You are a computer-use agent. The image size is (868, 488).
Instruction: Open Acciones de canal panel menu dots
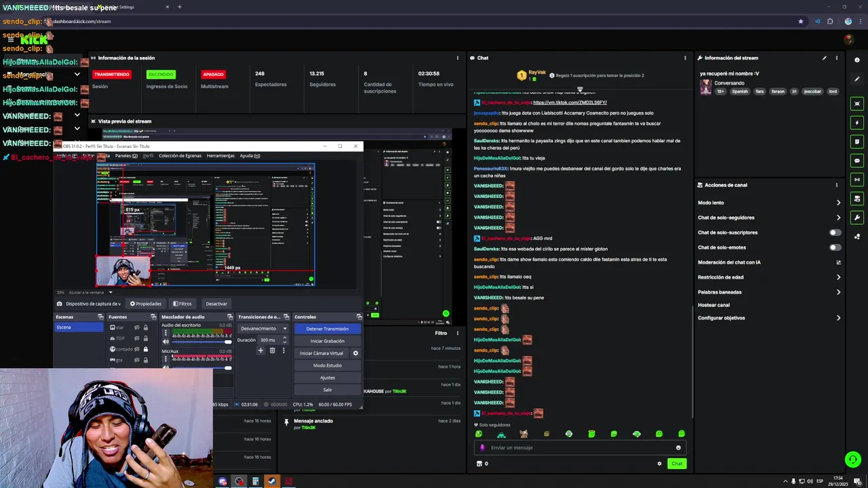pyautogui.click(x=836, y=185)
